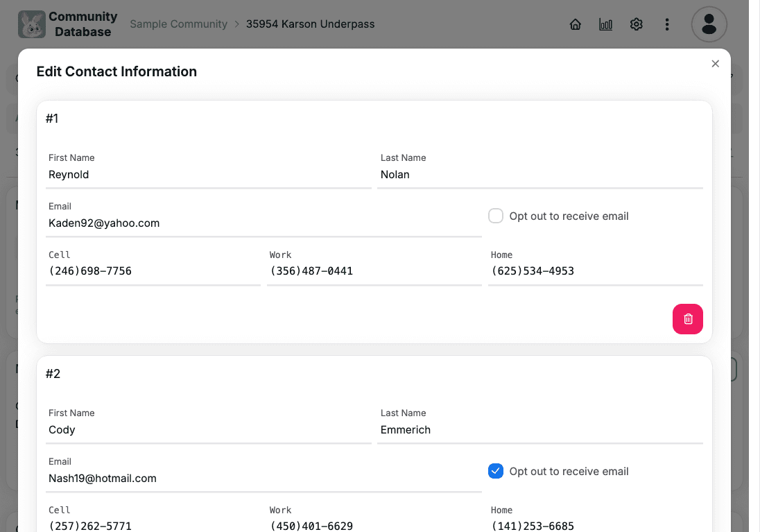
Task: Click the Community Database rabbit logo
Action: click(31, 24)
